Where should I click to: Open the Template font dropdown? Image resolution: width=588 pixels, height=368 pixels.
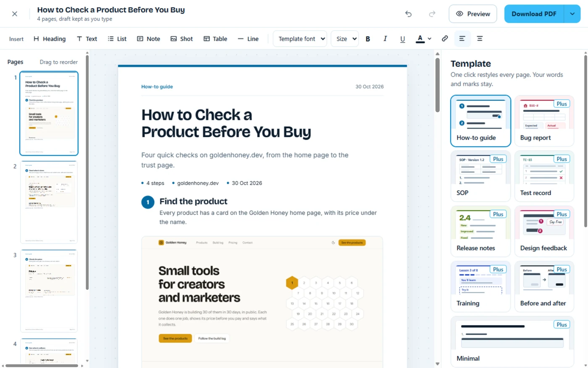300,39
